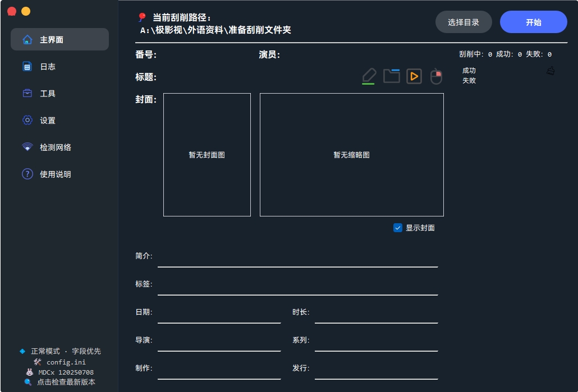Click the 暂无封面图 poster placeholder
This screenshot has width=578, height=392.
(x=207, y=155)
